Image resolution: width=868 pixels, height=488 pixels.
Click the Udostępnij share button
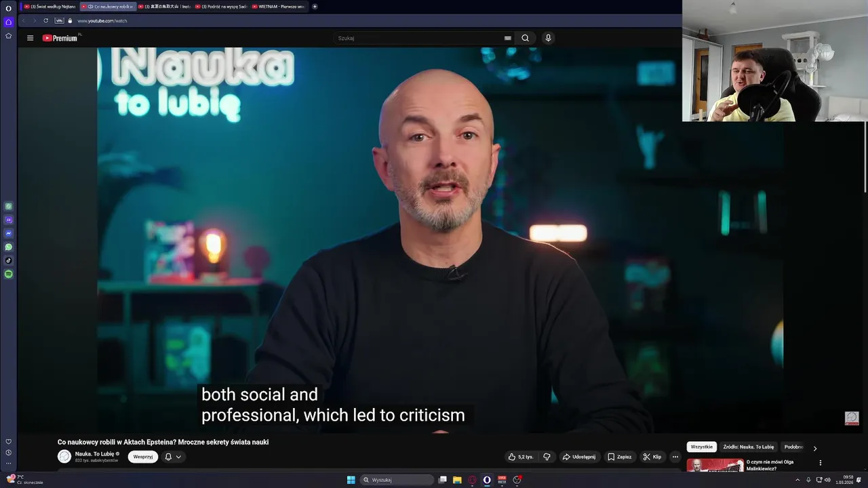(x=578, y=457)
